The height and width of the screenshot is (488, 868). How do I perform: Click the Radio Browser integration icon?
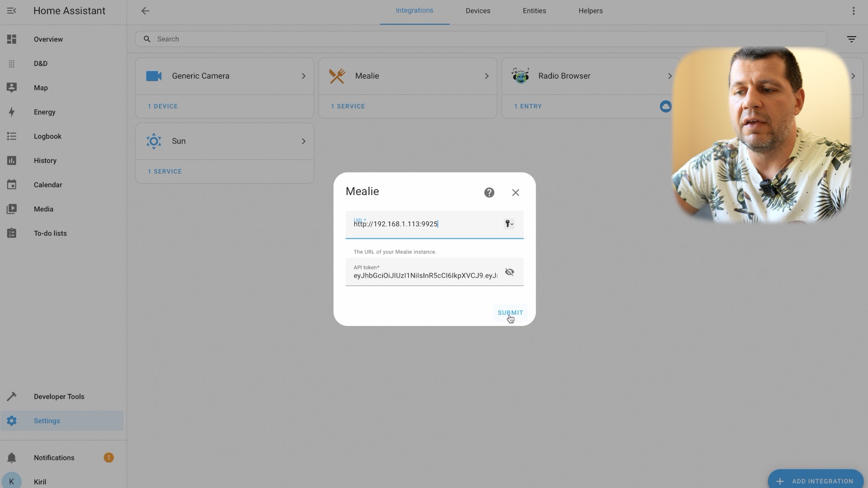tap(520, 75)
